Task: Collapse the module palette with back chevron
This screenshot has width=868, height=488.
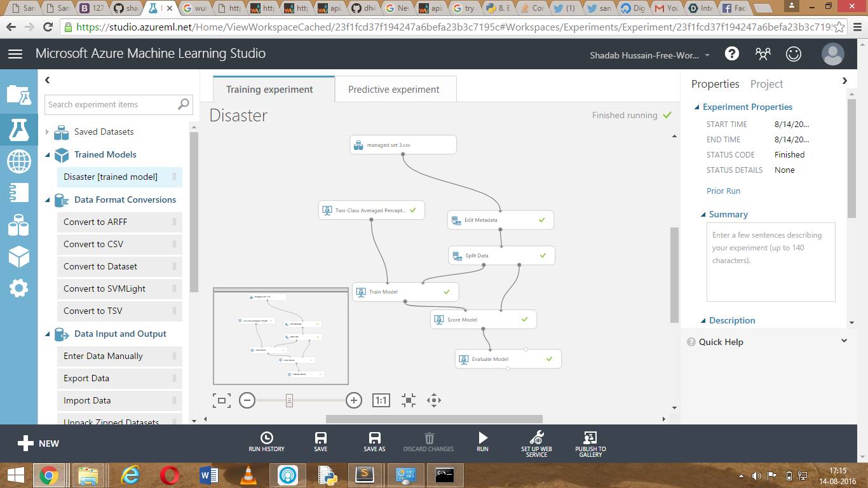Action: pos(47,80)
